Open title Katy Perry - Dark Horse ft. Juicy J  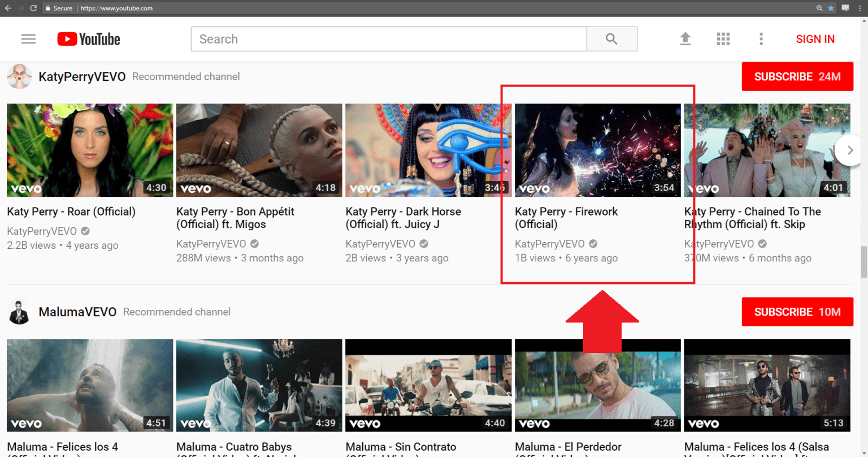[403, 218]
